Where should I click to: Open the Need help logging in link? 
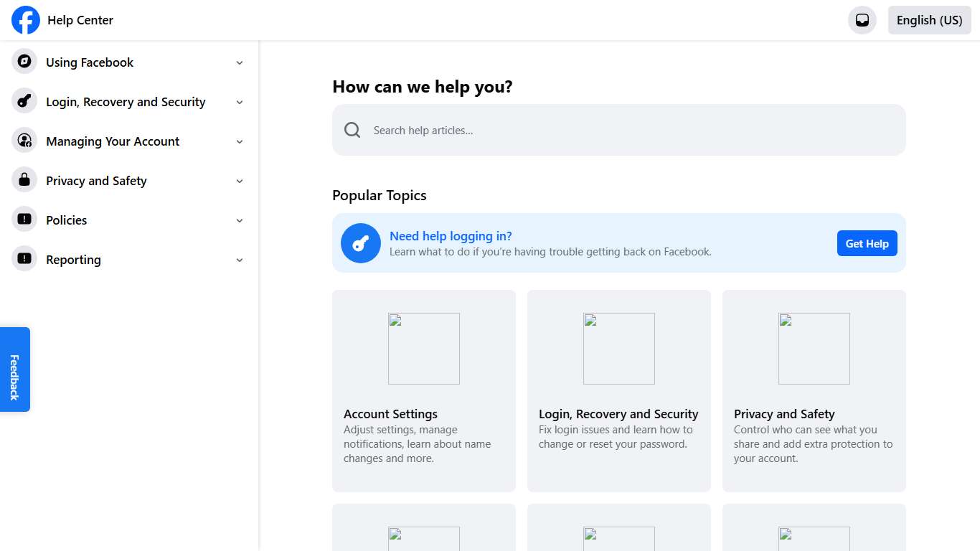[451, 235]
